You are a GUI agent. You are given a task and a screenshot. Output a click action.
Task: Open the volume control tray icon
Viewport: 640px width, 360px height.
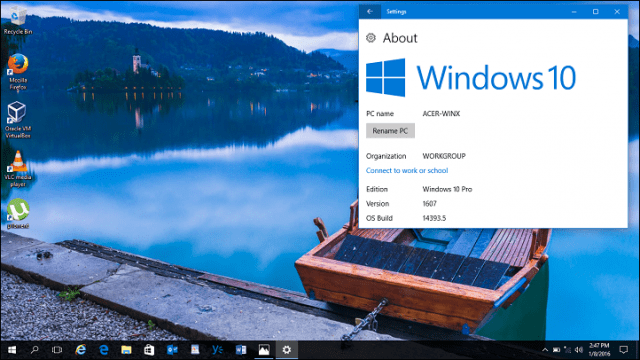tap(578, 350)
